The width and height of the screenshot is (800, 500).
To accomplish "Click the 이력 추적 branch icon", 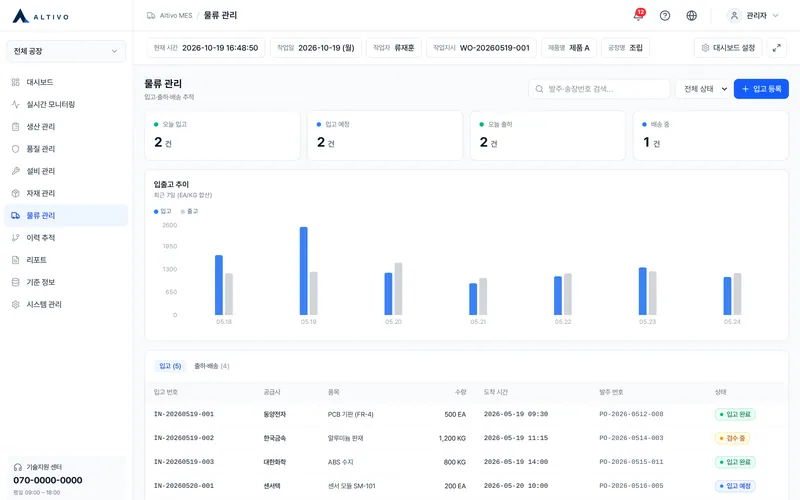I will (16, 238).
